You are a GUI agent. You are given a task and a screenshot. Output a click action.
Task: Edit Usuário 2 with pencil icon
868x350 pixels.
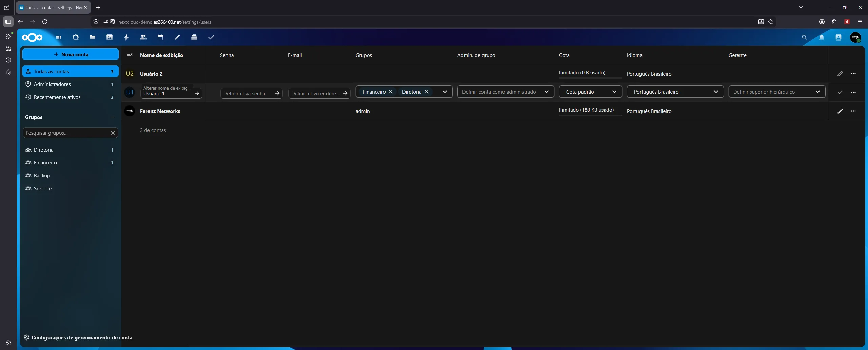click(x=840, y=74)
